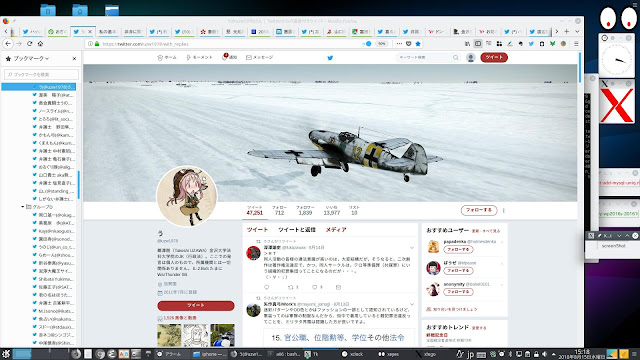Screen dimensions: 640x360
Task: Click the リスト count 10
Action: tap(354, 210)
